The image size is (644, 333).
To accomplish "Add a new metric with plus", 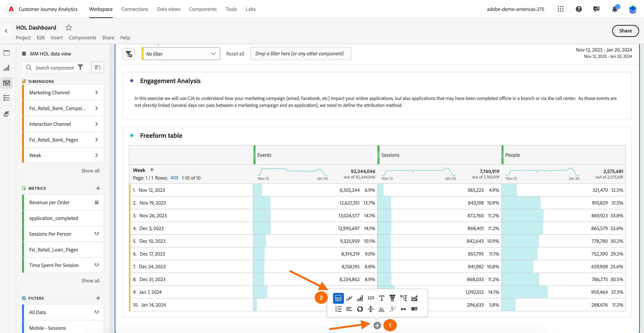I will click(98, 188).
